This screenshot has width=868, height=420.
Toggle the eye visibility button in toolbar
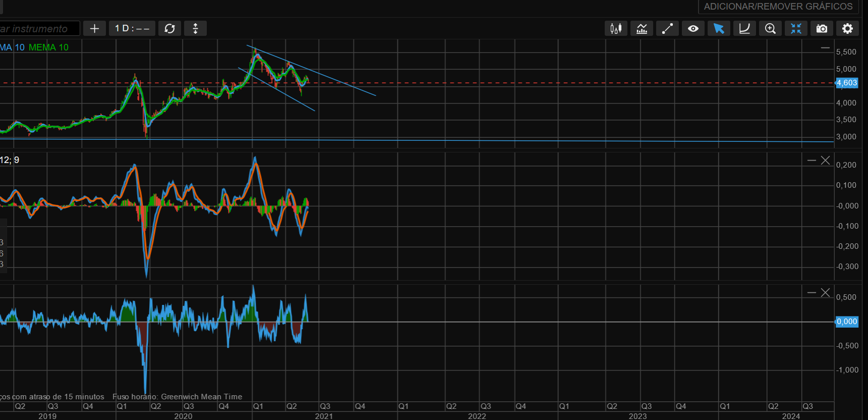693,29
